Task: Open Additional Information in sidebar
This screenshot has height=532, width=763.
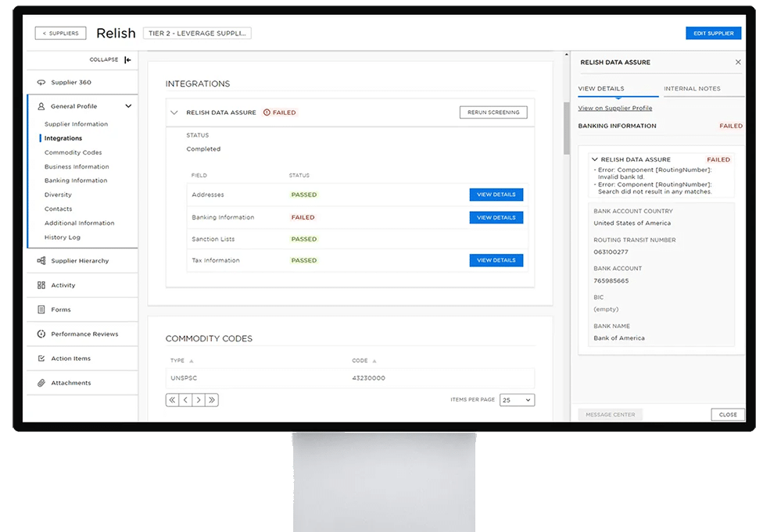Action: [x=79, y=223]
